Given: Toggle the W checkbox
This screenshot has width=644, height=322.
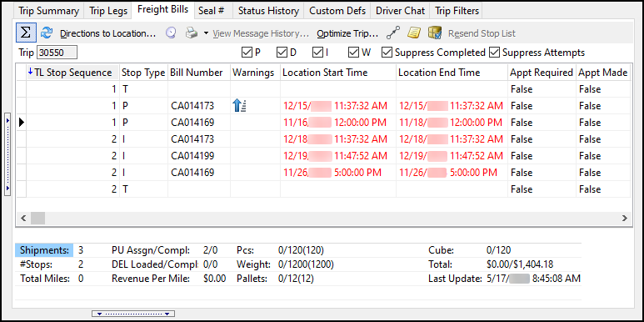Looking at the screenshot, I should tap(353, 53).
